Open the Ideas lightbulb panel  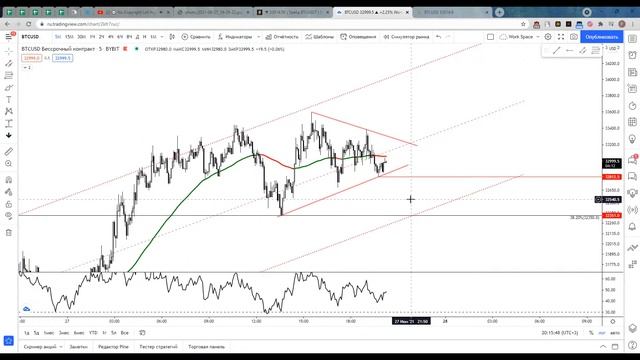[x=632, y=139]
